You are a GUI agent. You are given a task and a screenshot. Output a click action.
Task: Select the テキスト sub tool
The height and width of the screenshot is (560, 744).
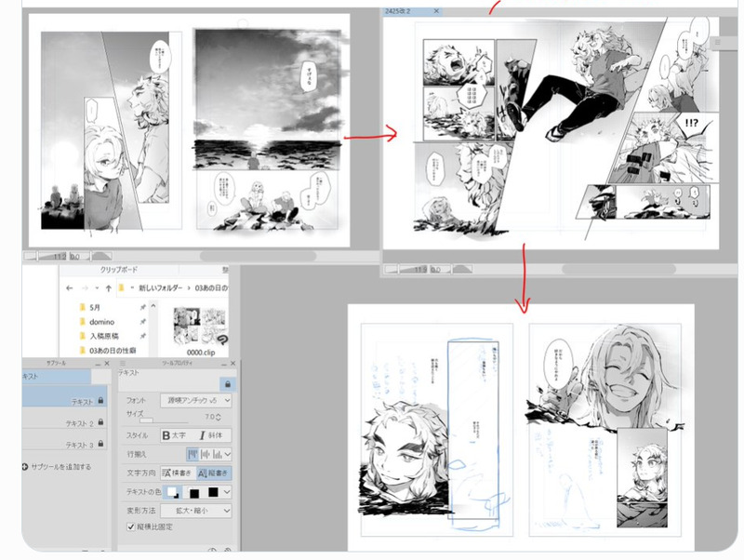(64, 397)
